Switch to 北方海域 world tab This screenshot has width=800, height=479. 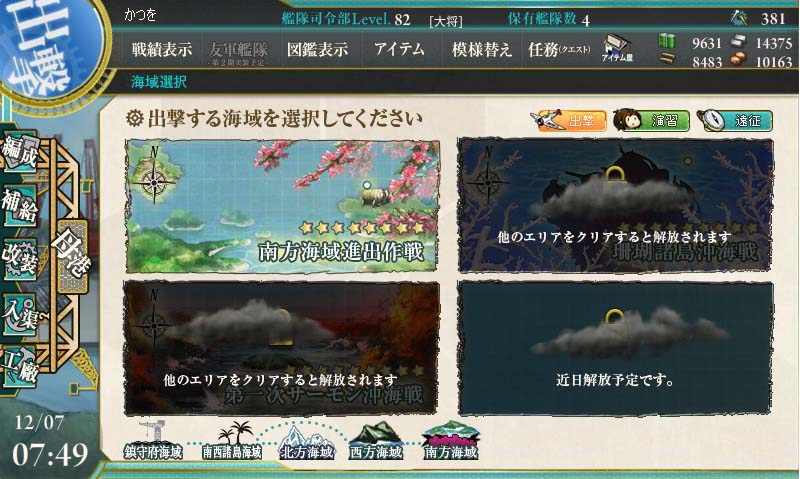(306, 442)
